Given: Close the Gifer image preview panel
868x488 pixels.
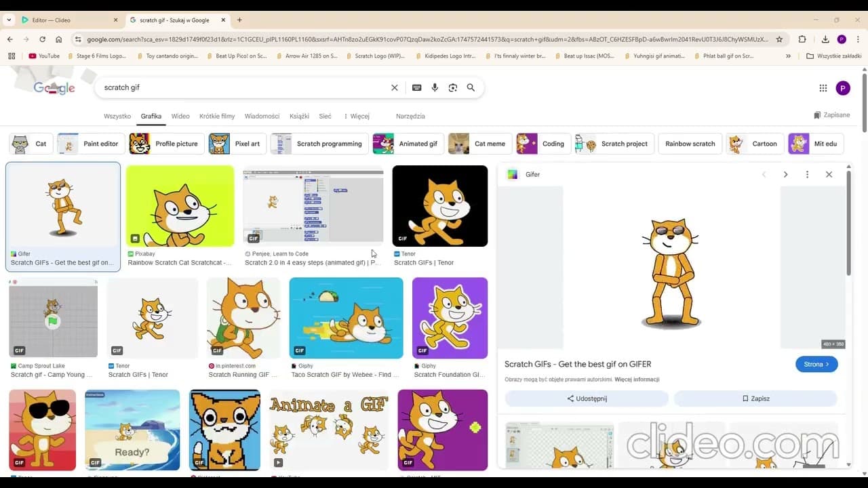Looking at the screenshot, I should [x=829, y=174].
